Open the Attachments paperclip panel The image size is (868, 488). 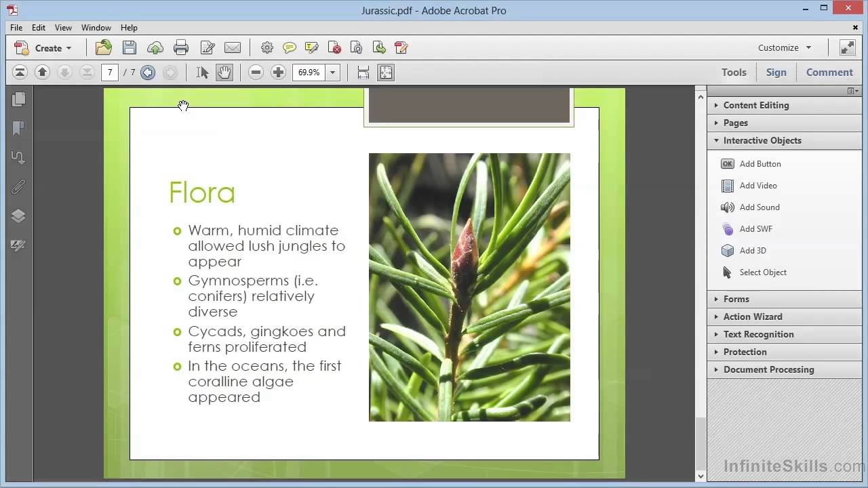(x=18, y=186)
